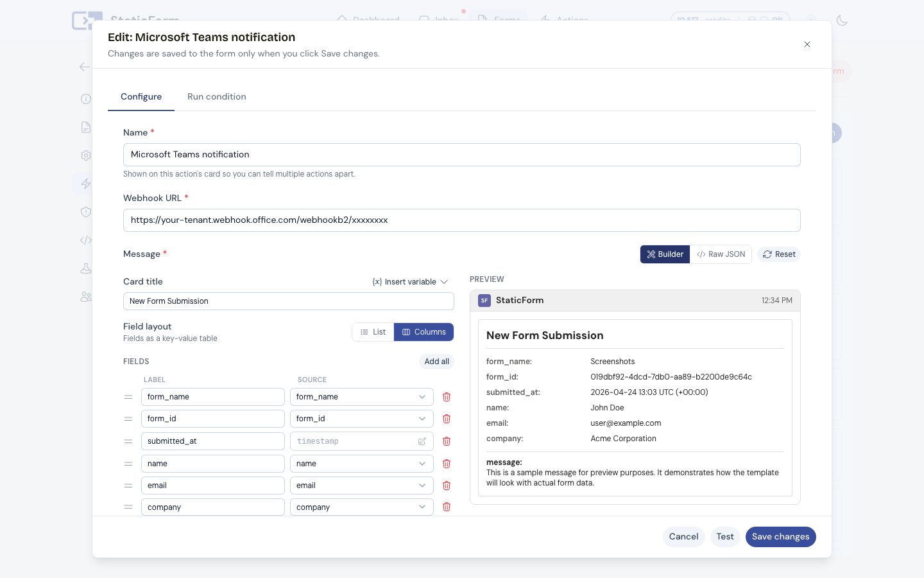Viewport: 924px width, 578px height.
Task: Delete the submitted_at field row
Action: [x=447, y=441]
